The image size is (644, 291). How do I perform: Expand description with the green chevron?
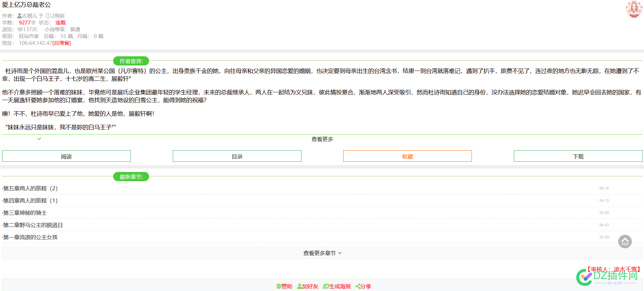pos(39,139)
